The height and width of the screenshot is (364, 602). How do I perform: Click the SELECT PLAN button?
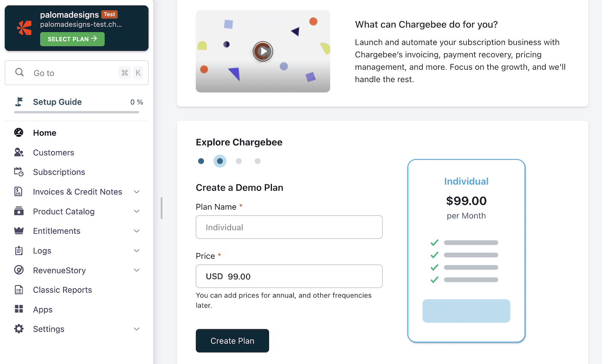[x=72, y=39]
